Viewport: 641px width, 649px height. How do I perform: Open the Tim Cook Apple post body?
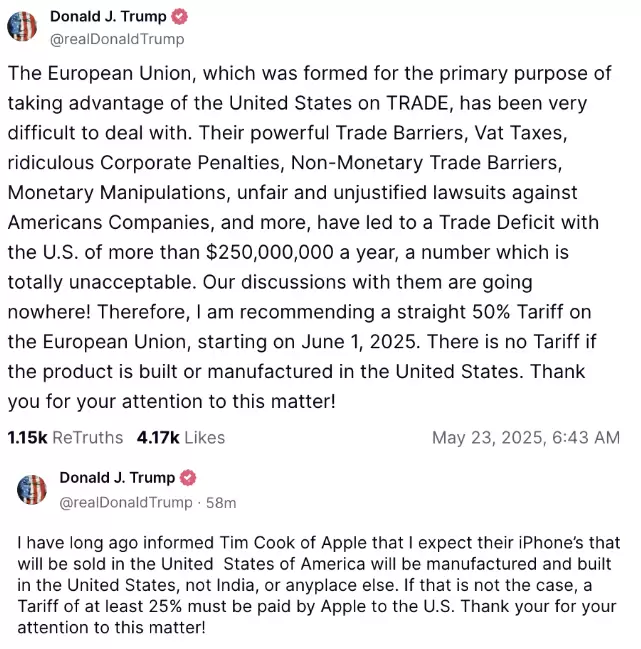(319, 585)
